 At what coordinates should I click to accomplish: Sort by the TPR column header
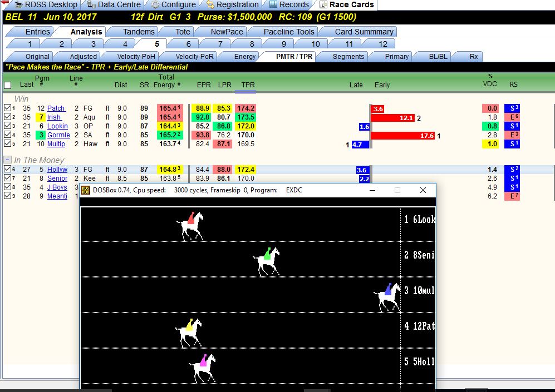click(248, 85)
